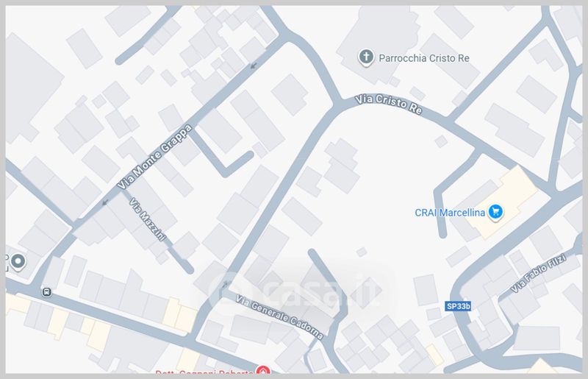The height and width of the screenshot is (379, 588).
Task: Click the Dott. Cagnani Roberto label
Action: click(x=204, y=372)
